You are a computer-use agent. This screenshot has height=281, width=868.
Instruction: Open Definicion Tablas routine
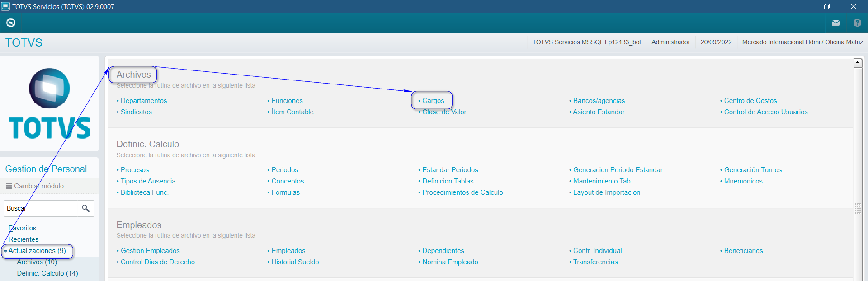pos(448,181)
